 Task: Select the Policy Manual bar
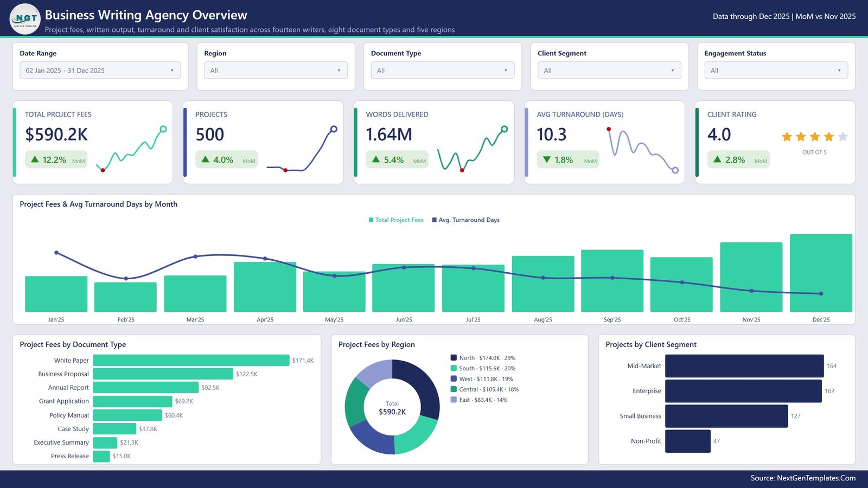pos(127,415)
